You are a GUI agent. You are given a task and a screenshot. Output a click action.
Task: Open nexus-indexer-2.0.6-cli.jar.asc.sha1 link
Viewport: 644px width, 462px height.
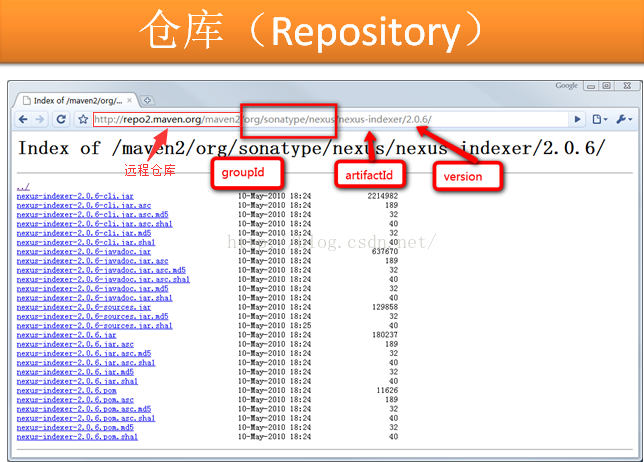pos(94,224)
